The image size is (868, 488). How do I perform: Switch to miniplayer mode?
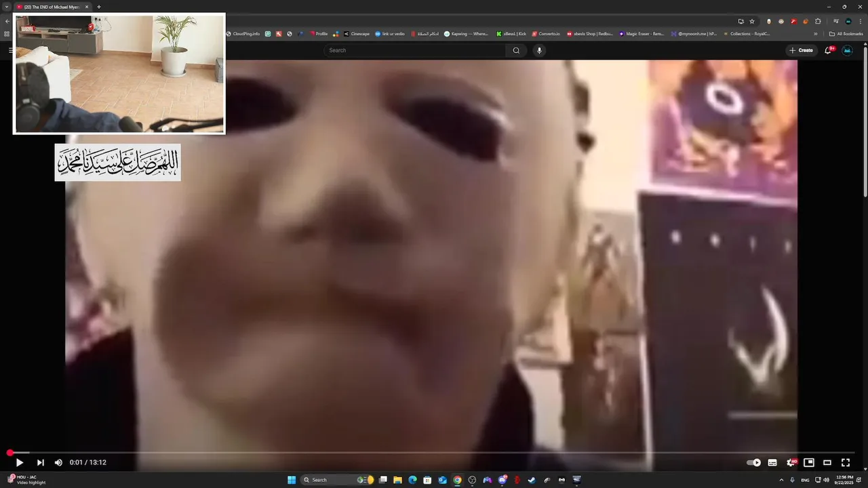coord(809,462)
